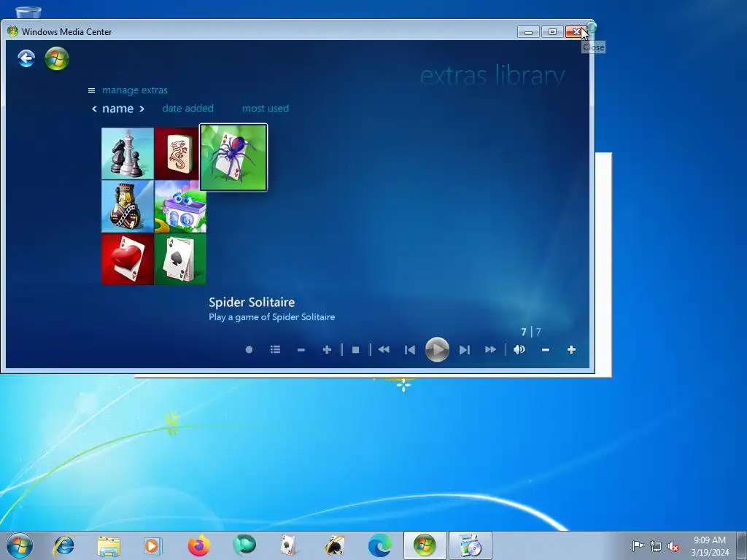This screenshot has height=560, width=747.
Task: Click left chevron beside name
Action: tap(94, 109)
